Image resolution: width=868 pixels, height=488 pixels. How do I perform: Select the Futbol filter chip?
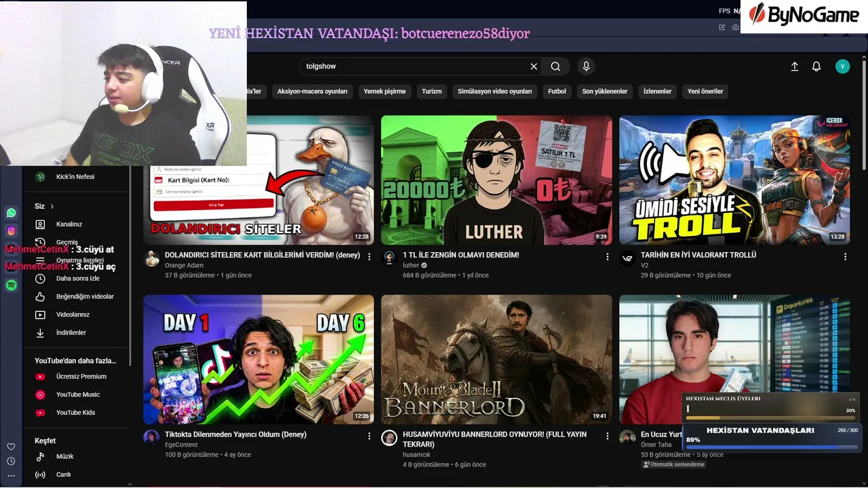click(557, 91)
